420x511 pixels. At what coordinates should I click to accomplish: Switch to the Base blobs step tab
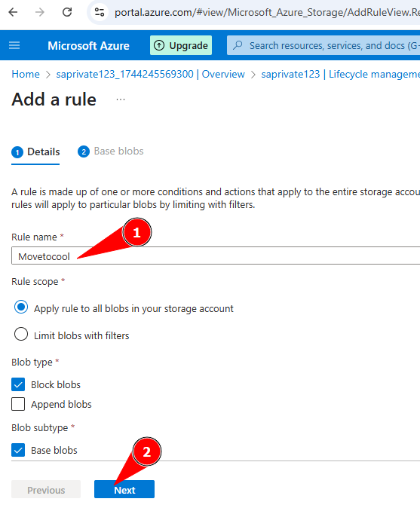[111, 151]
